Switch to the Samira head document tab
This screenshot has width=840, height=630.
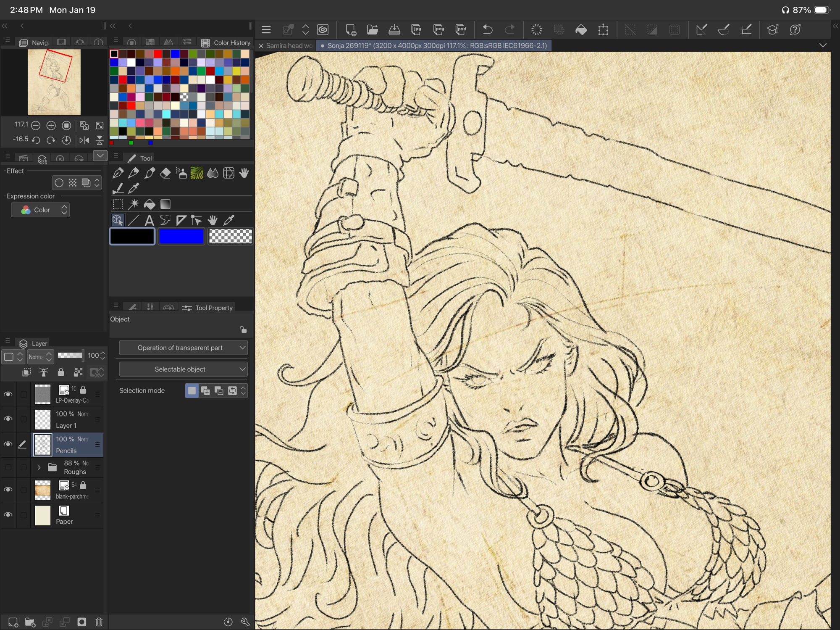[x=289, y=45]
